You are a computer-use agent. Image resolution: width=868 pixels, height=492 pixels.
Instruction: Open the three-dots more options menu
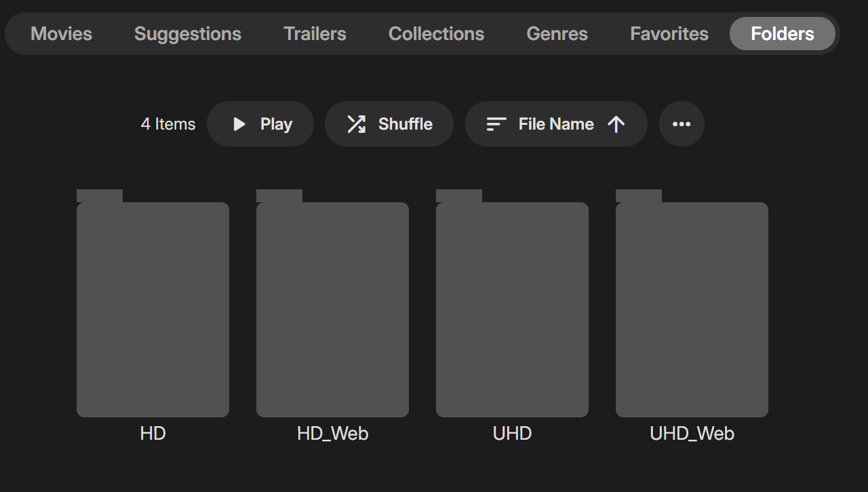[x=682, y=124]
